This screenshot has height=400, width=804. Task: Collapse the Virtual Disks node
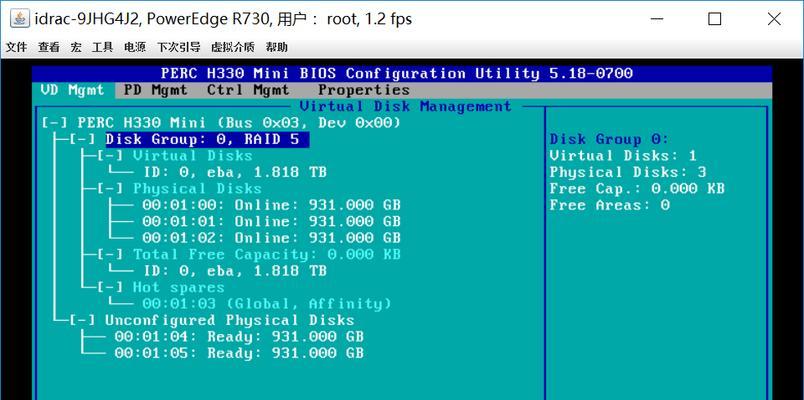(110, 156)
